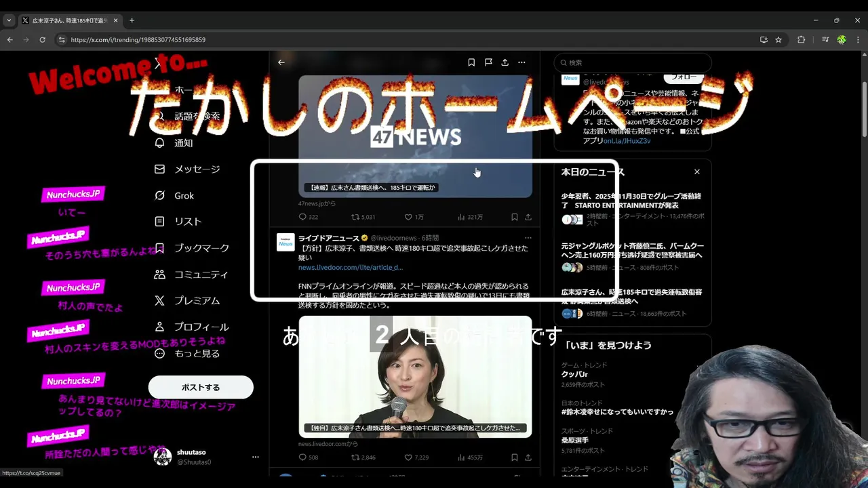Like the 47NEWS post with 1万 likes

(414, 217)
